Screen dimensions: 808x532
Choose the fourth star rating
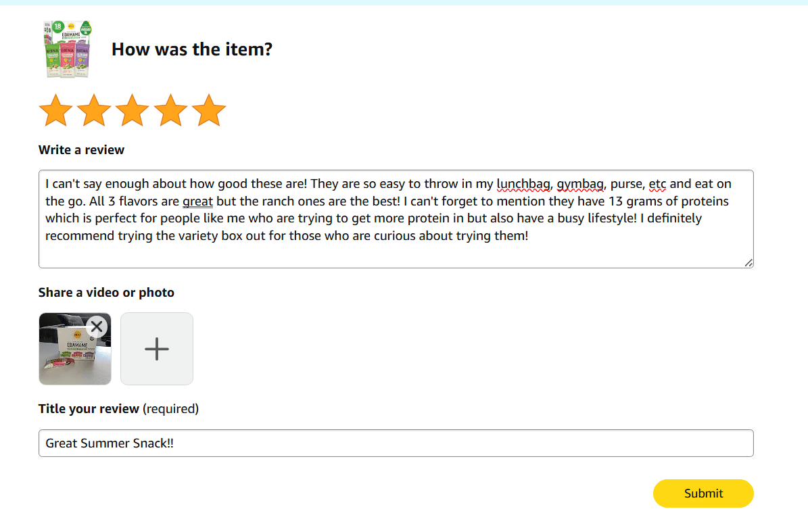point(170,111)
